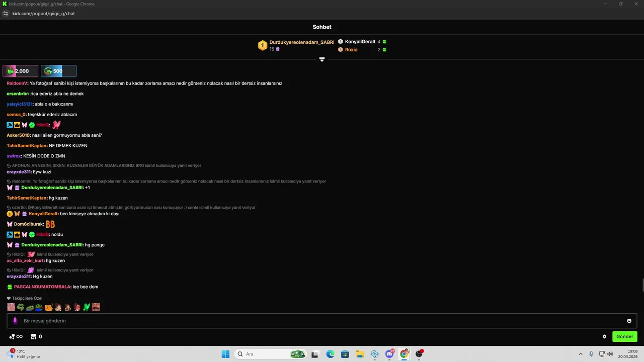Click message text 'lee bee dom'
Viewport: 644px width, 362px height.
[86, 287]
